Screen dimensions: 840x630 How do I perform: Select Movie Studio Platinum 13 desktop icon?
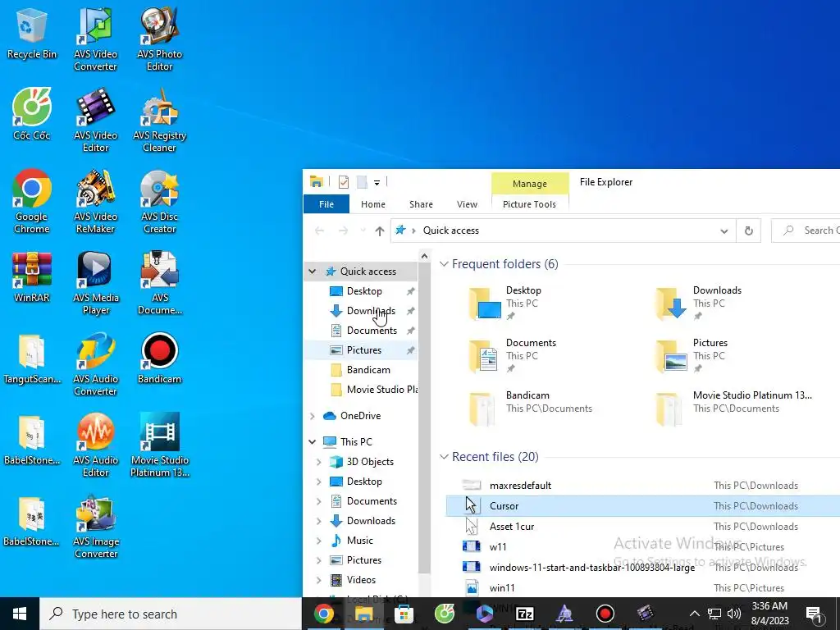[159, 445]
